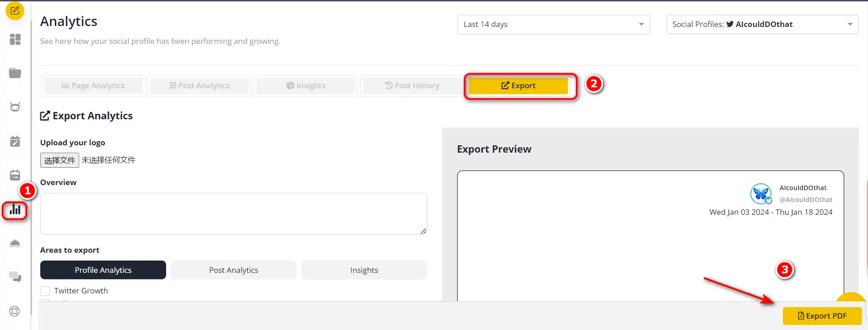Select Post Analytics area to export

(x=233, y=270)
